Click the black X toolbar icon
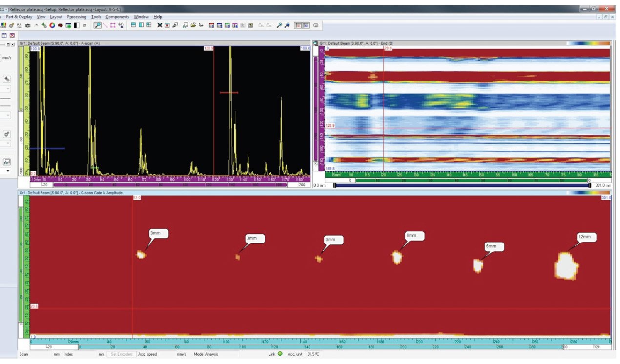 (x=159, y=25)
